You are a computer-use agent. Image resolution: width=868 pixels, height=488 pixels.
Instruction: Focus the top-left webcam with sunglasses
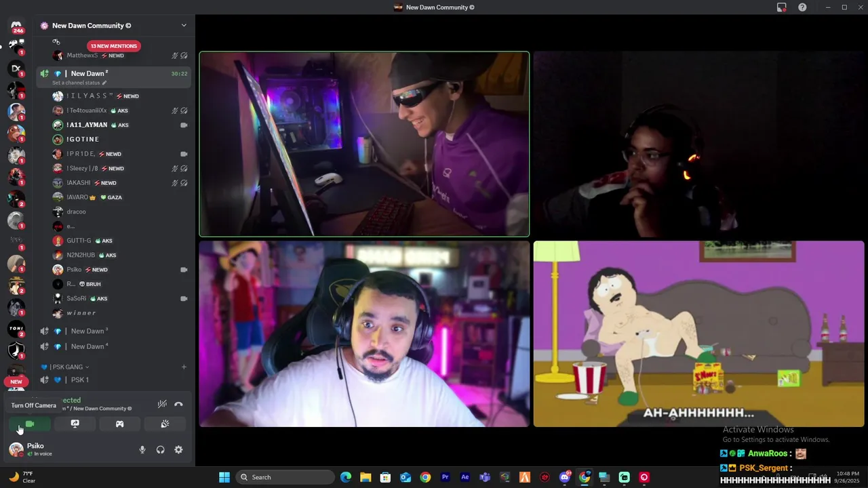coord(364,144)
